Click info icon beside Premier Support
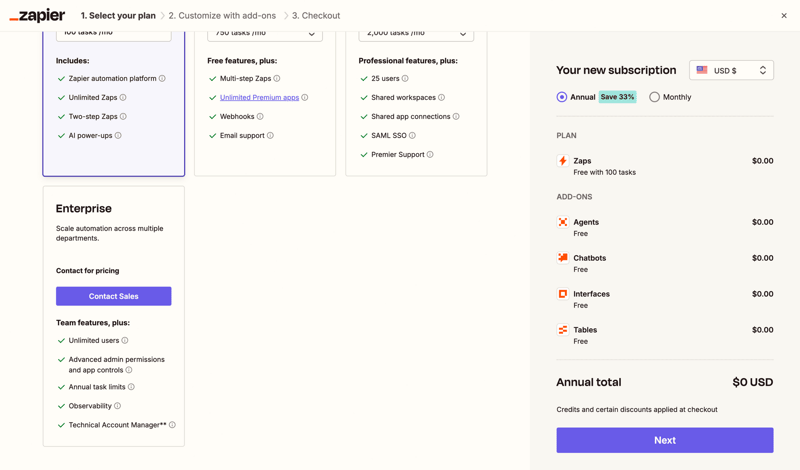This screenshot has height=470, width=800. 430,155
